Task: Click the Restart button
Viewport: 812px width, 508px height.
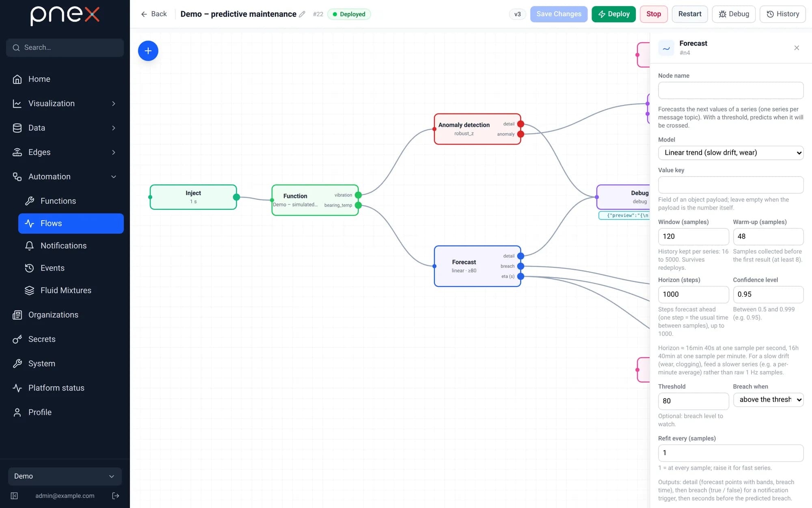Action: pyautogui.click(x=690, y=14)
